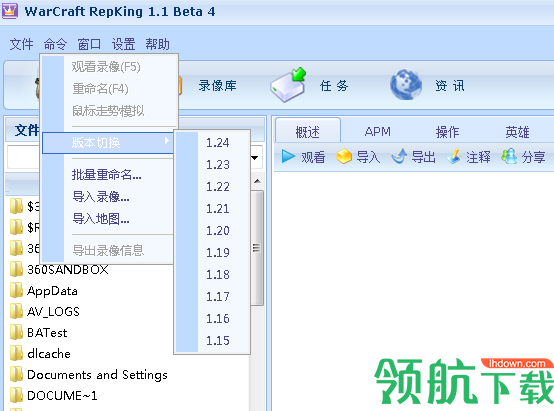Open the 窗口 menu
554x411 pixels.
click(x=89, y=45)
